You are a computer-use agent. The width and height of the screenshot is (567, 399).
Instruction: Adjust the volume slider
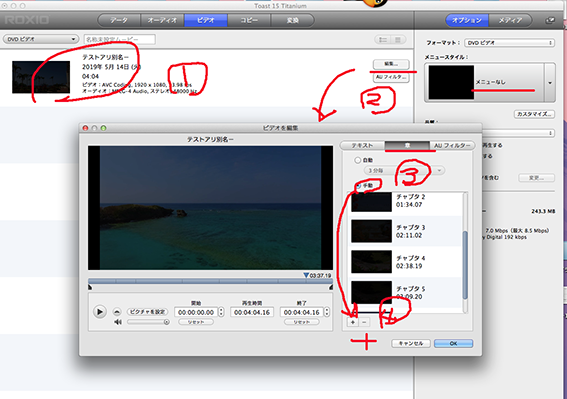(148, 322)
